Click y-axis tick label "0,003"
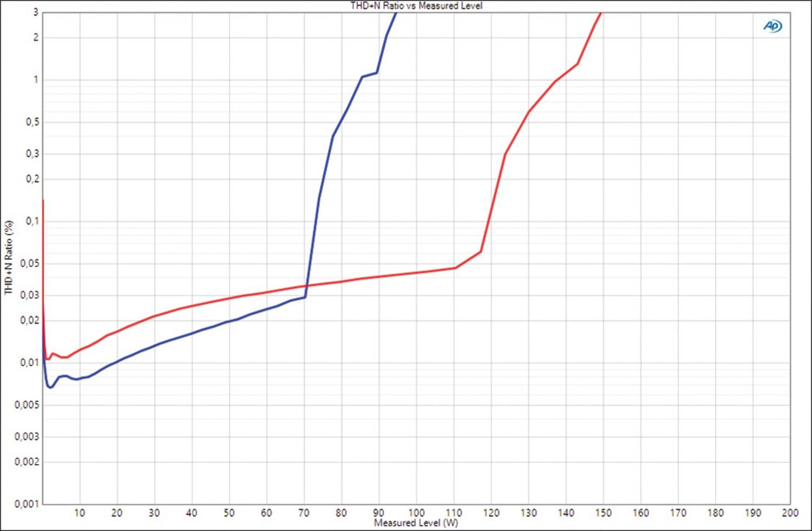This screenshot has width=812, height=531. click(27, 437)
